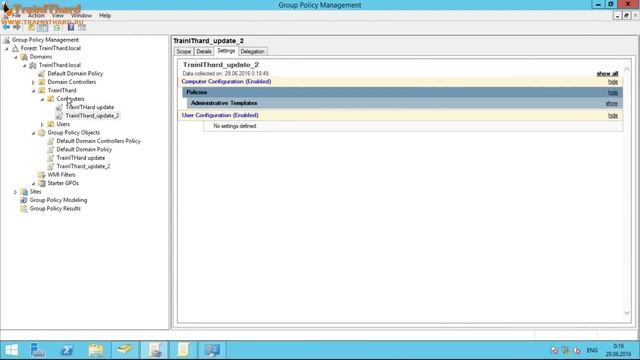Click the Group Policy Management root node icon
640x360 pixels.
click(x=7, y=40)
